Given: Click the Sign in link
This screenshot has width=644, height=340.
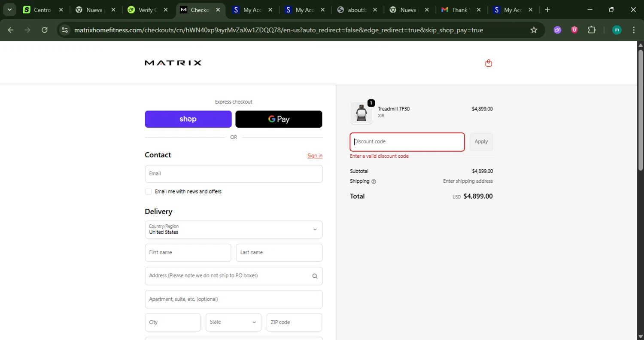Looking at the screenshot, I should [x=315, y=156].
